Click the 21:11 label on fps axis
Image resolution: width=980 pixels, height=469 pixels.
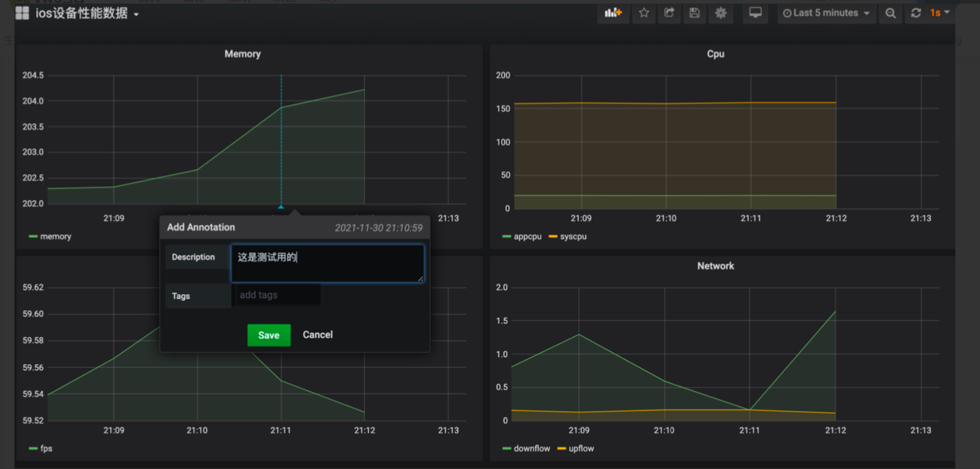click(281, 430)
